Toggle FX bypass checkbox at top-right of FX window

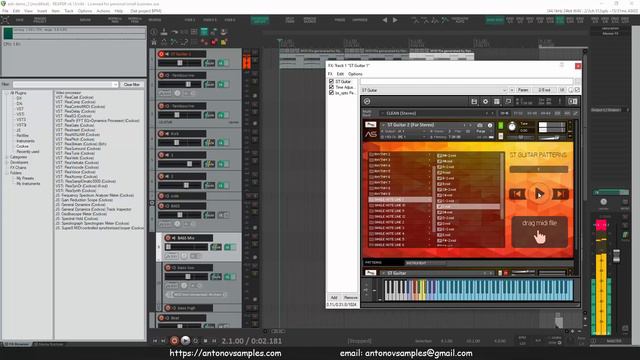(577, 90)
